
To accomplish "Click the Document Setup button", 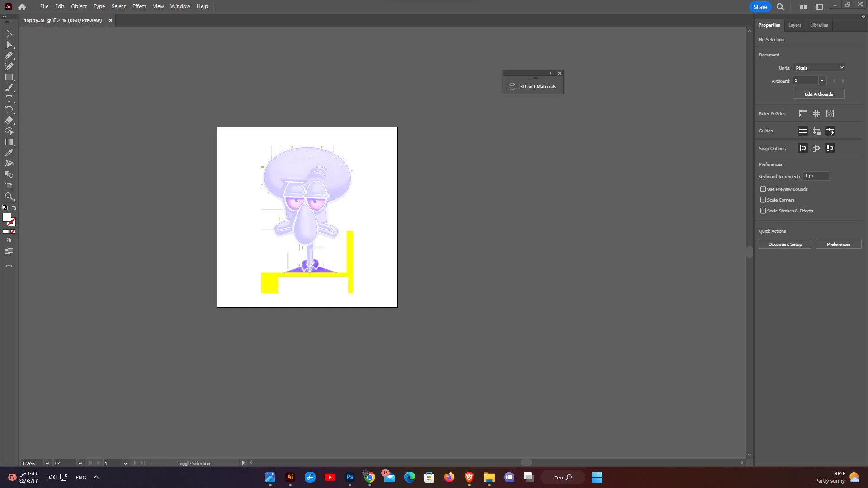I will click(785, 244).
